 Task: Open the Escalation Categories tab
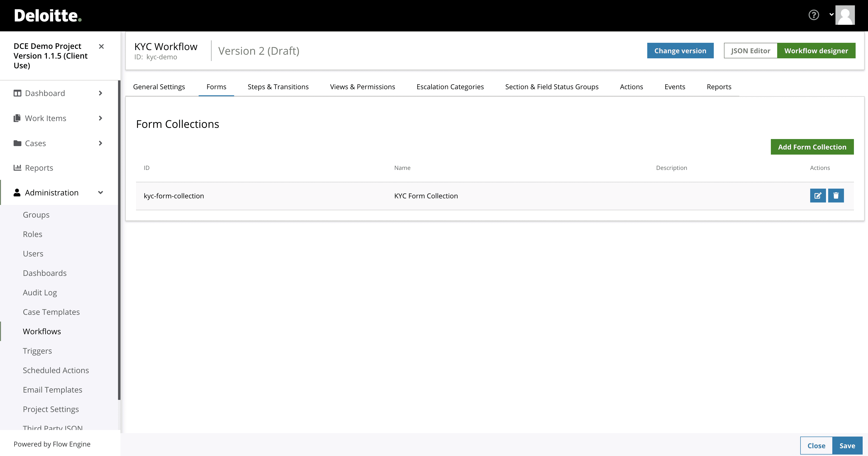(450, 87)
